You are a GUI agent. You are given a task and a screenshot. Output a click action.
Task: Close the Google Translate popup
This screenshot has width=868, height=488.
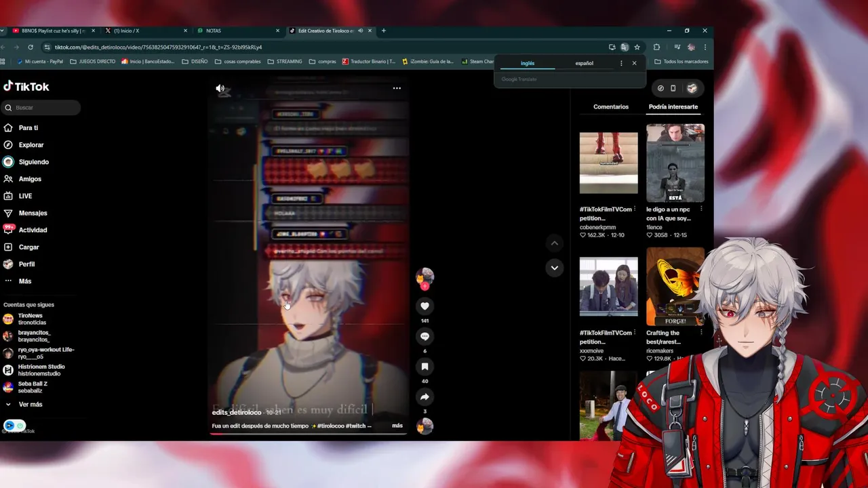click(634, 63)
